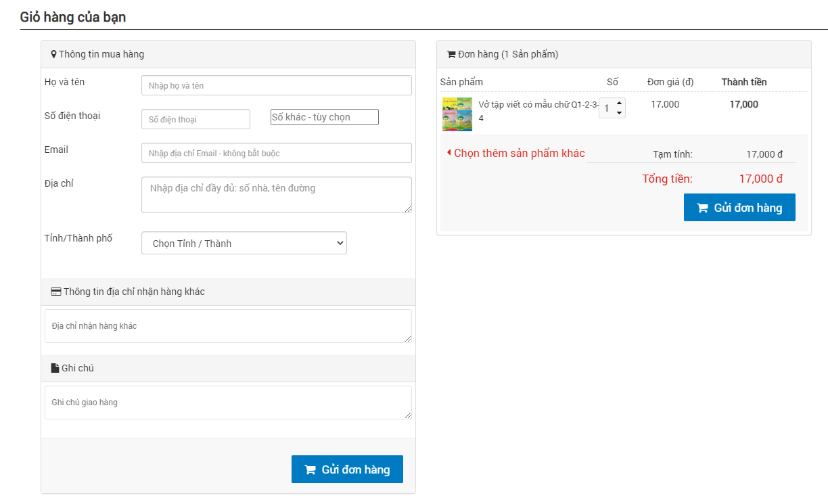Click the Số điện thoại input field
828x504 pixels.
[195, 119]
